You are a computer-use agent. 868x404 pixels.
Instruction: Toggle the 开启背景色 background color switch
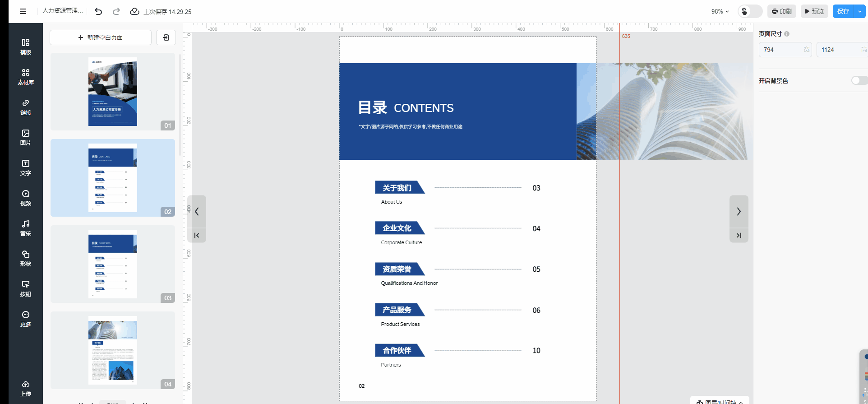coord(859,80)
